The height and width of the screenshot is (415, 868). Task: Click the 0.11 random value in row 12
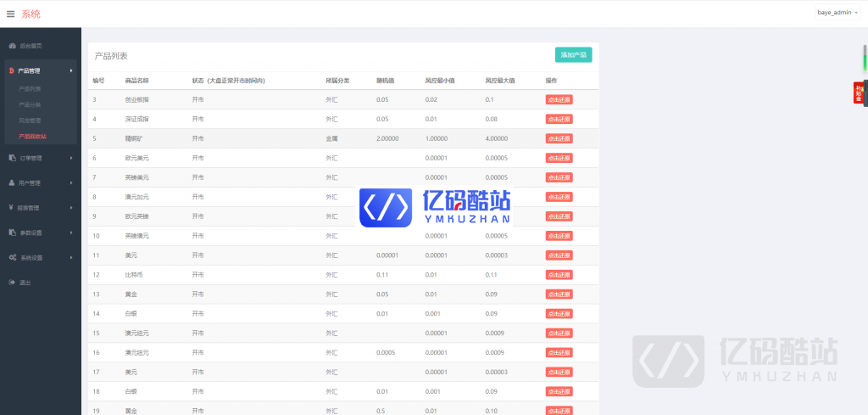click(x=381, y=275)
